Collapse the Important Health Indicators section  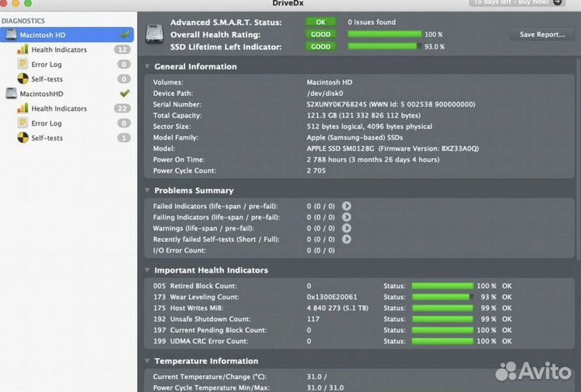(x=148, y=270)
